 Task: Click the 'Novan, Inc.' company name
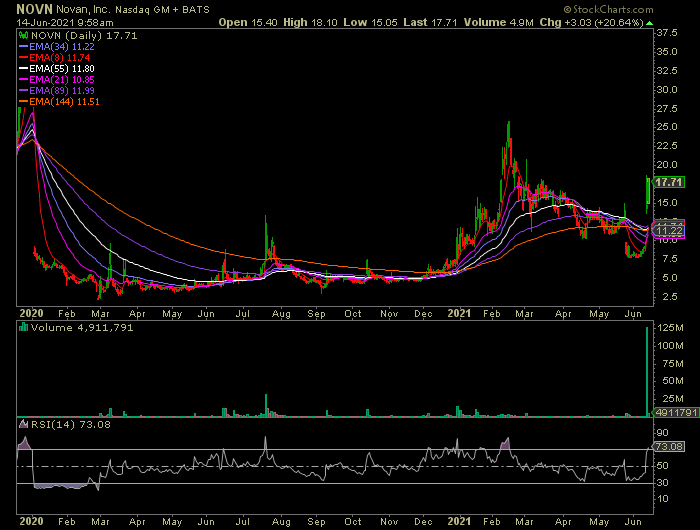click(83, 9)
